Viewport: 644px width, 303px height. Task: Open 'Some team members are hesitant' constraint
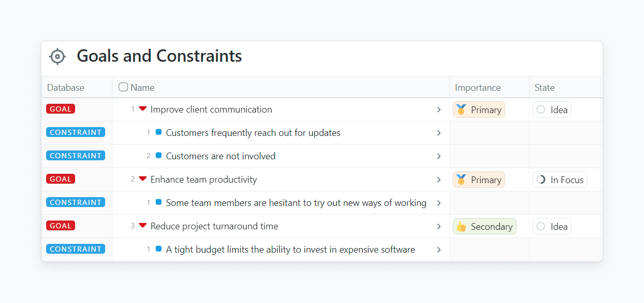pyautogui.click(x=296, y=203)
